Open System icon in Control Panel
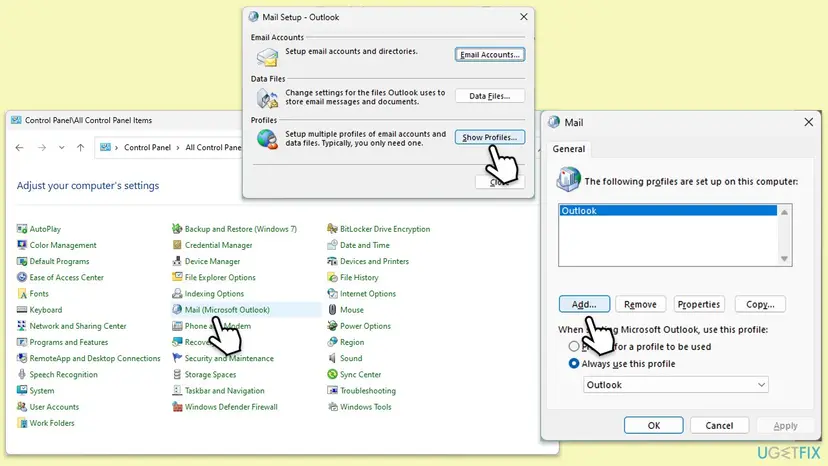828x466 pixels. point(22,390)
